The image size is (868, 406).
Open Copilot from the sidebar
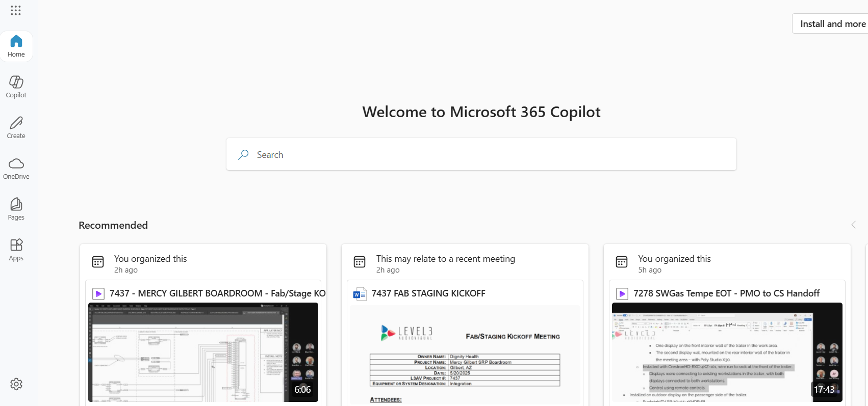[x=16, y=87]
